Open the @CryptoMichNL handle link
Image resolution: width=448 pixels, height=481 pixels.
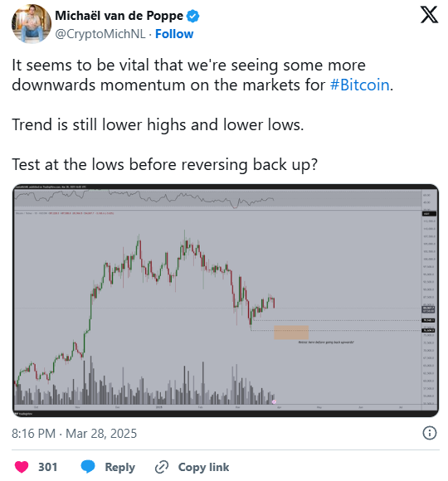(x=100, y=34)
